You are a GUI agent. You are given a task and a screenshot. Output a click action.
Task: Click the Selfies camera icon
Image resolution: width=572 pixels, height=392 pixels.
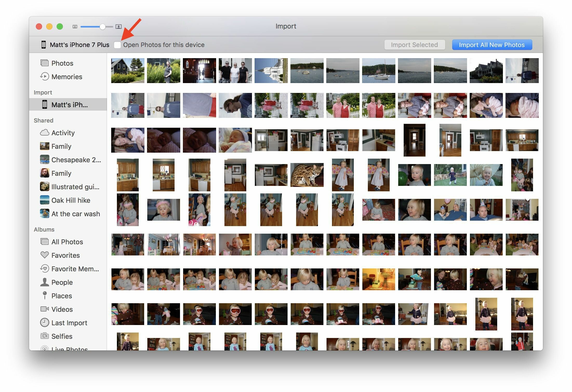(x=44, y=336)
